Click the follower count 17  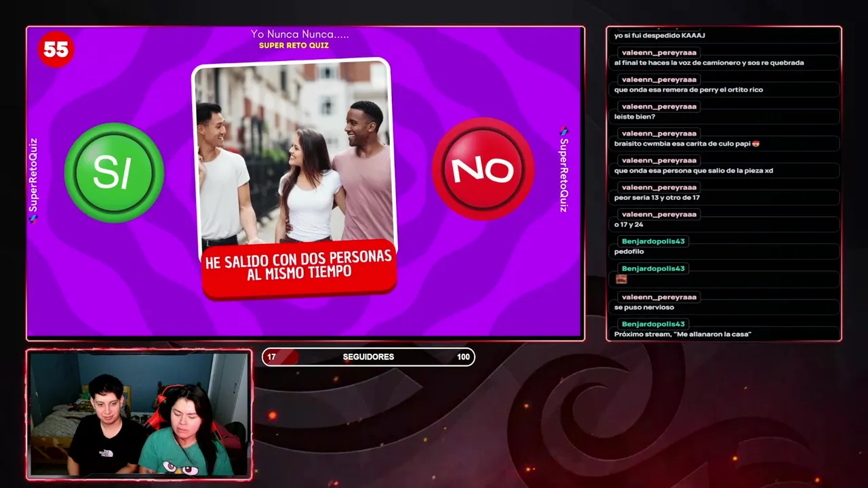(x=271, y=357)
